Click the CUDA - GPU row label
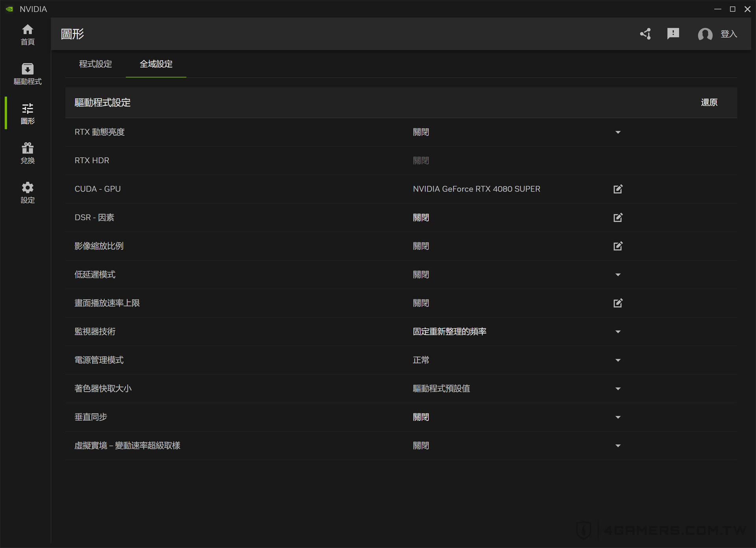Screen dimensions: 756x548 pyautogui.click(x=98, y=189)
